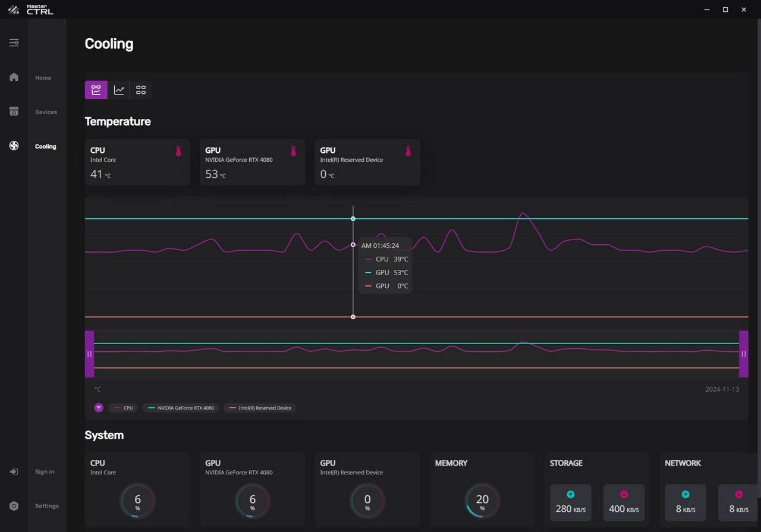
Task: Click thermometer icon on CPU Intel Core card
Action: [x=178, y=151]
